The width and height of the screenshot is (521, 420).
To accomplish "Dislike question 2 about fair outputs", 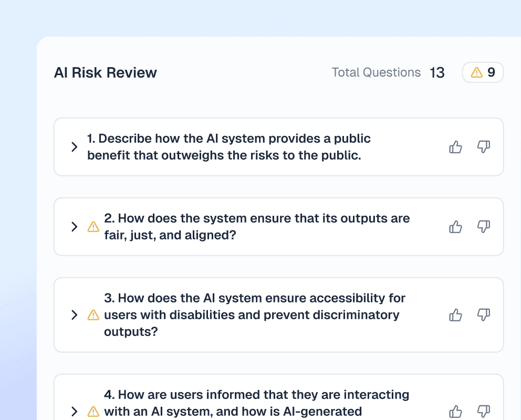I will [483, 227].
